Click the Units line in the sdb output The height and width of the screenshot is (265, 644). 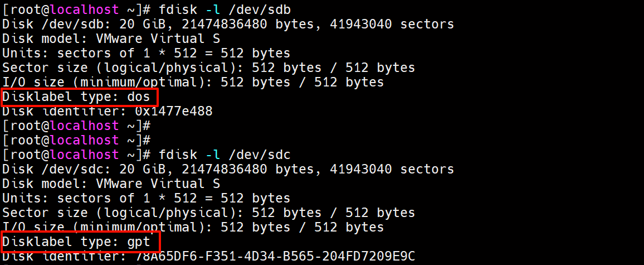(x=146, y=53)
